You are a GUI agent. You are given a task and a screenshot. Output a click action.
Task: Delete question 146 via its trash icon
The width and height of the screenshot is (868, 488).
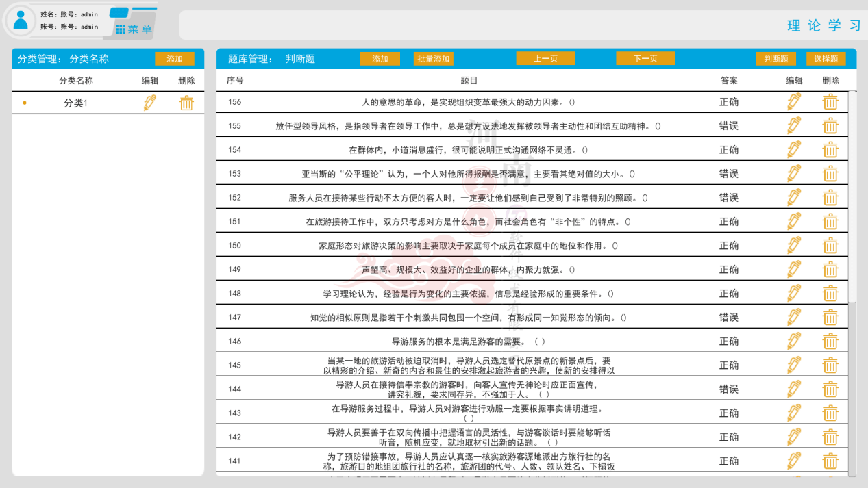click(830, 340)
